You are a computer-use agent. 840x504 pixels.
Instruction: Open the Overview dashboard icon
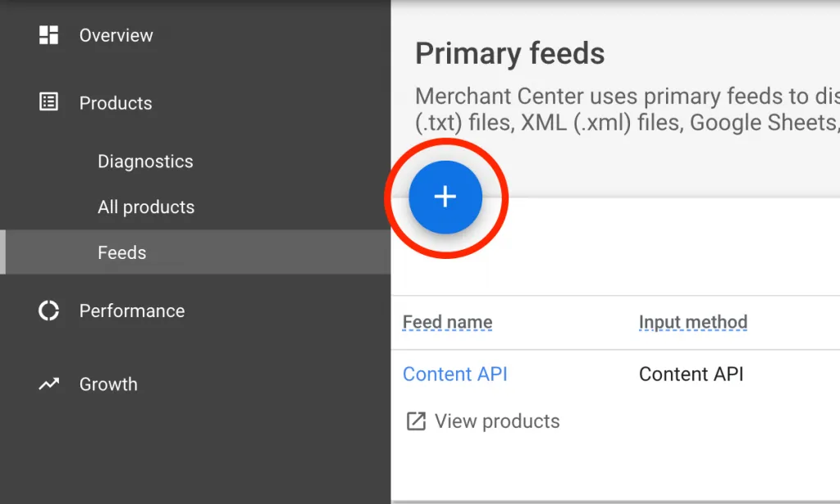click(48, 34)
